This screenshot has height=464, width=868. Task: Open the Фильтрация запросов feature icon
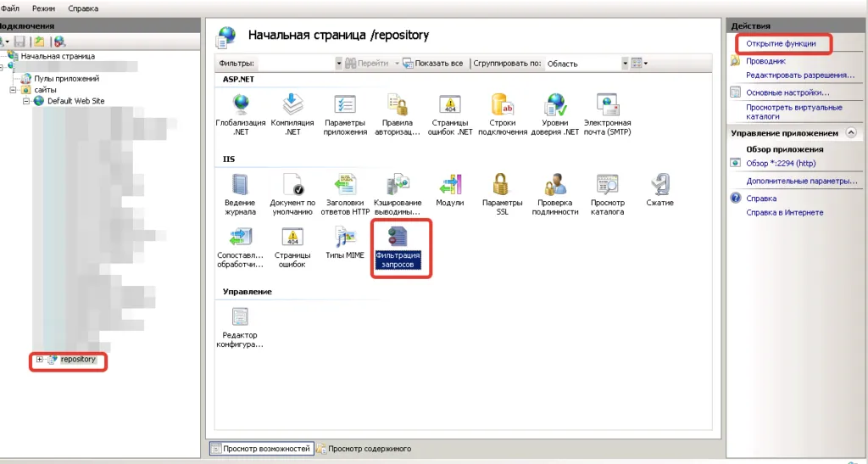click(x=398, y=238)
